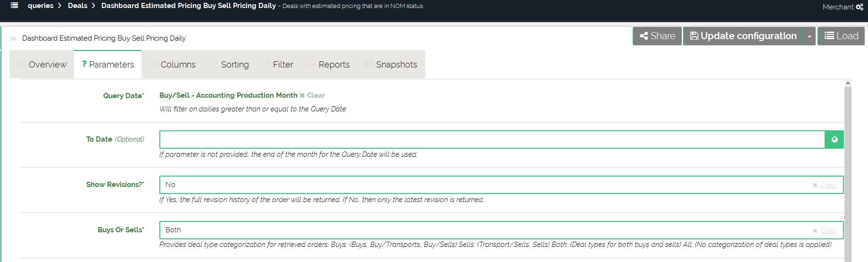The image size is (868, 262).
Task: Open the Filter tab
Action: 279,65
